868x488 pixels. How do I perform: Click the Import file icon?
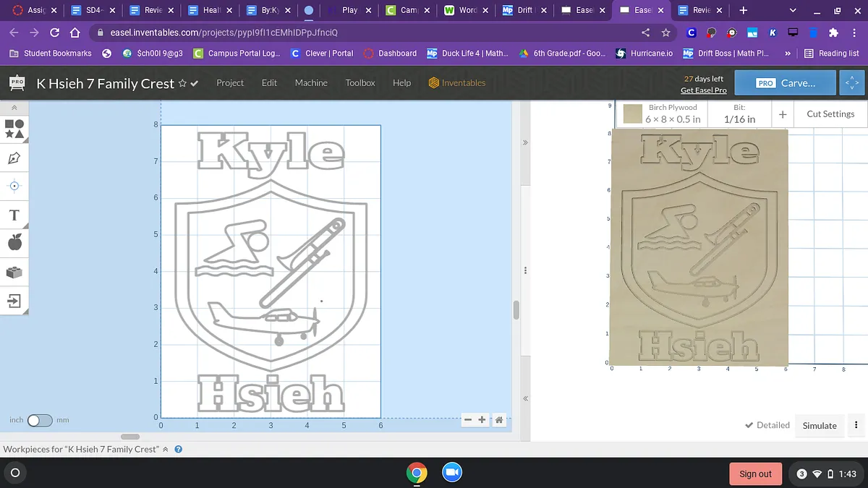coord(14,300)
